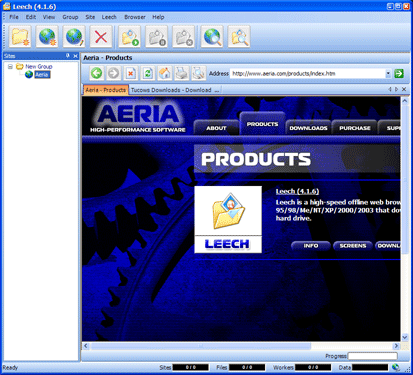
Task: Click the Pause Leech folder icon
Action: click(x=157, y=37)
